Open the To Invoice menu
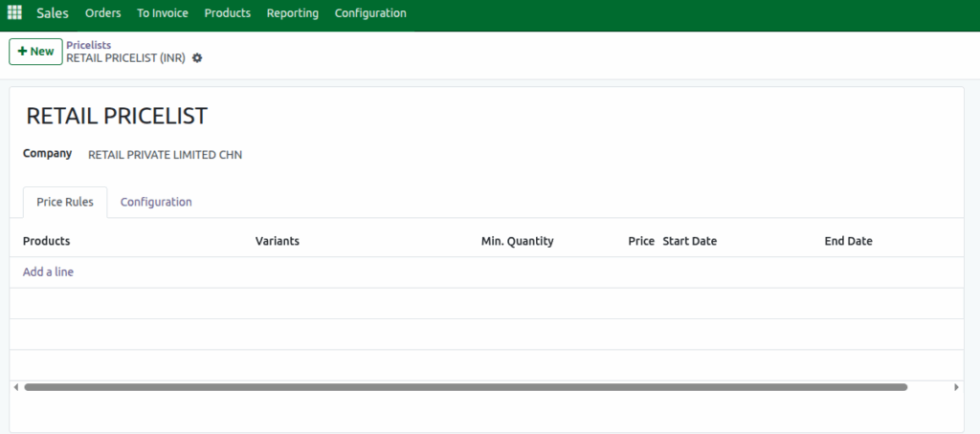Image resolution: width=980 pixels, height=434 pixels. [x=163, y=13]
